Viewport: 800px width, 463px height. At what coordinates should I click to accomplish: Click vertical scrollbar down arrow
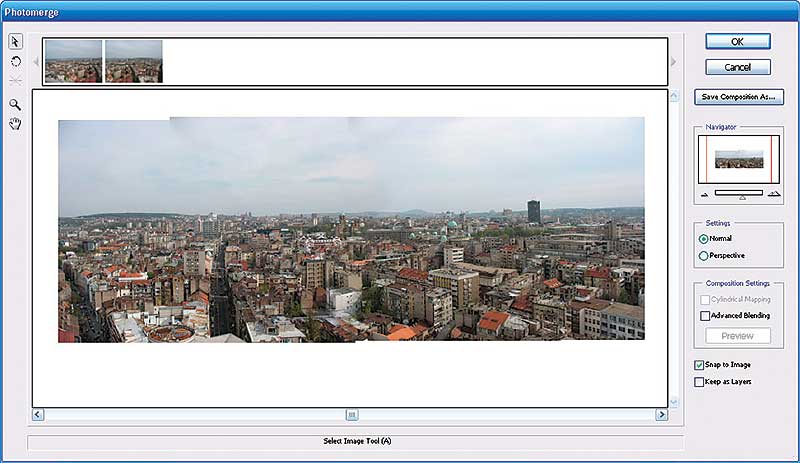tap(674, 402)
